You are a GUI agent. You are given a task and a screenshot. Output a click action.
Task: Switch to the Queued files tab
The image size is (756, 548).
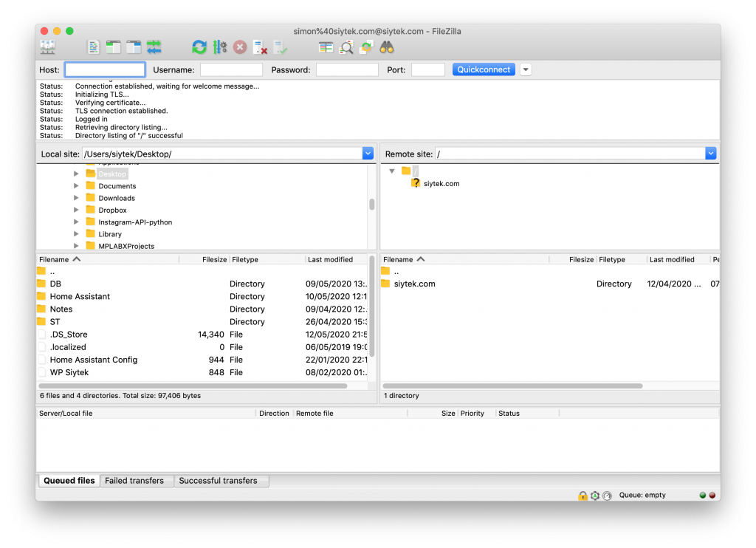coord(69,481)
